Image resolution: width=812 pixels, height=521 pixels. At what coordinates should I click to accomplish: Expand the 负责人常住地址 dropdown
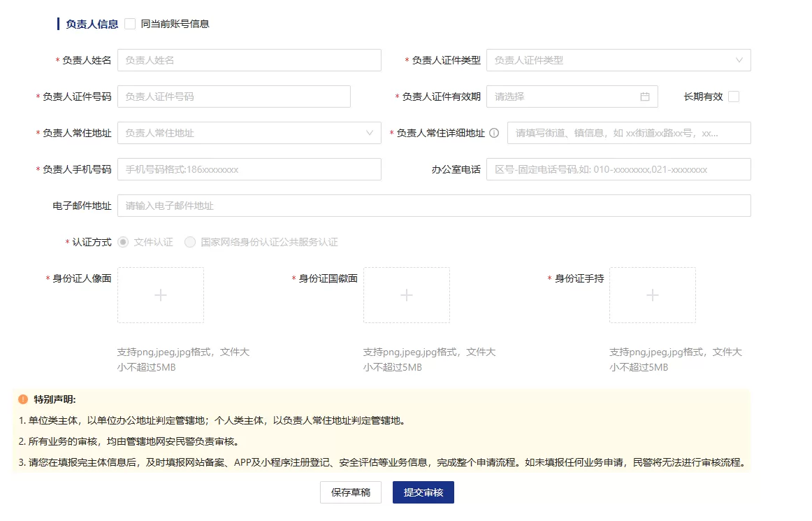[249, 132]
